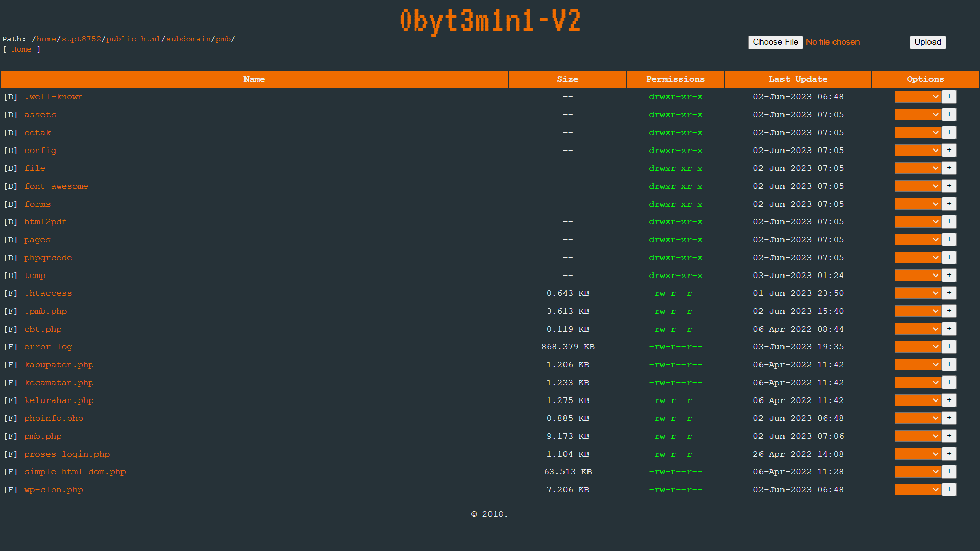Open the options dropdown for .well-known
980x551 pixels.
tap(918, 97)
